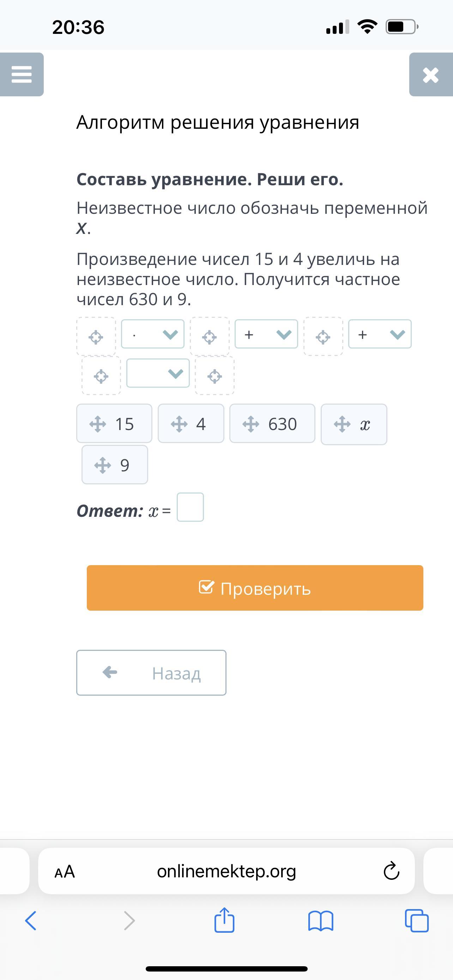
Task: Select the x variable tile
Action: [354, 424]
